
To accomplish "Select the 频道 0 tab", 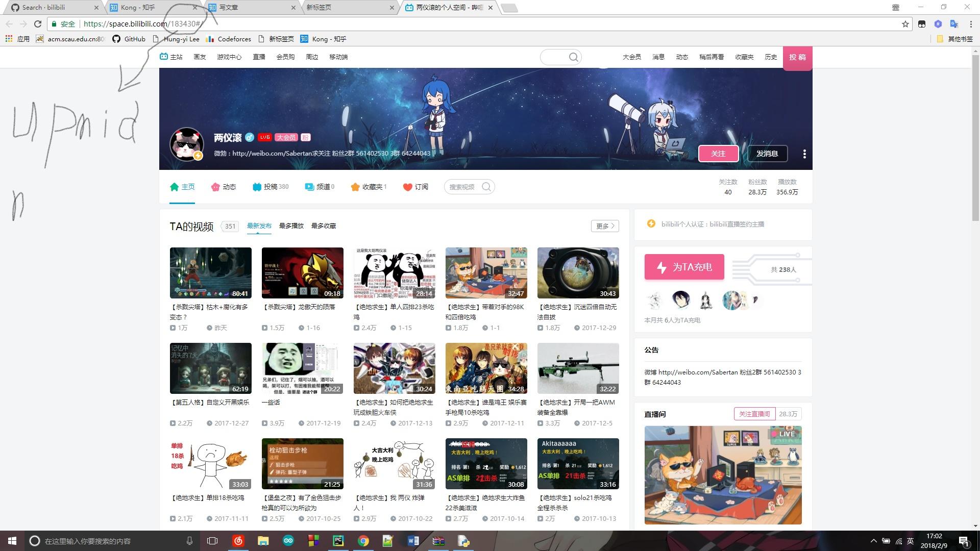I will click(x=320, y=187).
